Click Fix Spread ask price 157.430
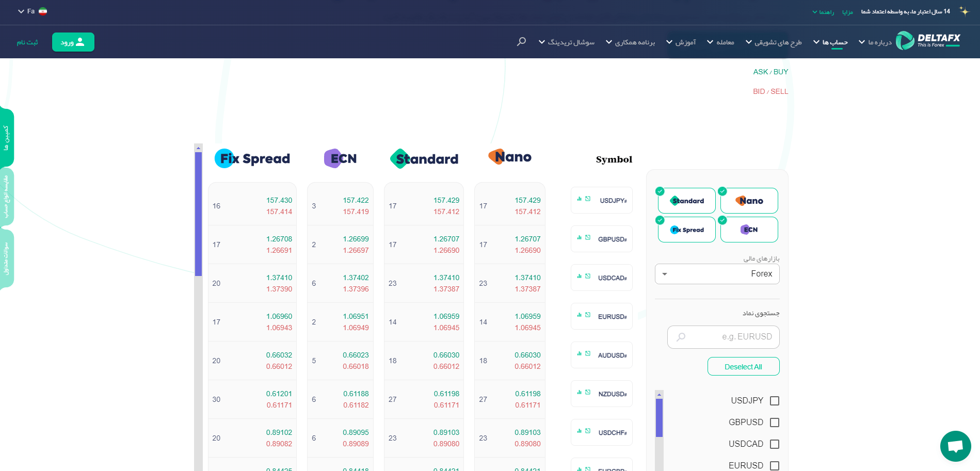 [x=279, y=200]
